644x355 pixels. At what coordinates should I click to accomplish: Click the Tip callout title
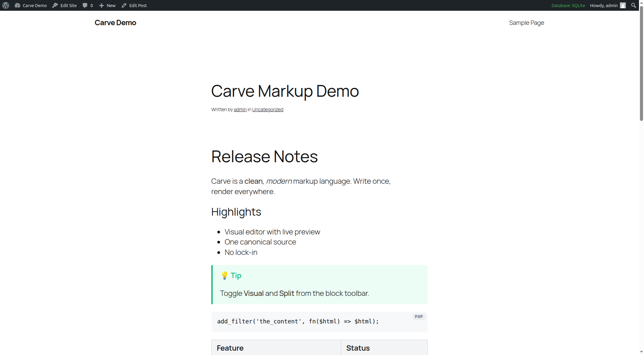click(x=236, y=276)
